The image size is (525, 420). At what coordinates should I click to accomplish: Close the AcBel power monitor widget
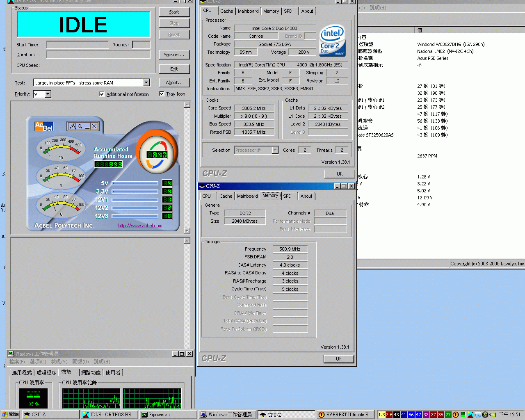pyautogui.click(x=94, y=126)
